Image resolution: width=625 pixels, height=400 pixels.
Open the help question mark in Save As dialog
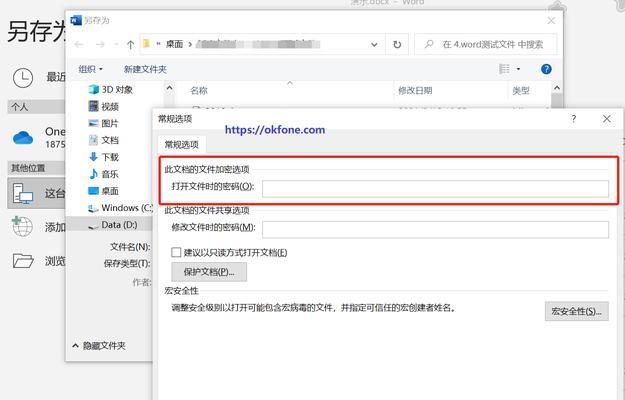coord(546,69)
